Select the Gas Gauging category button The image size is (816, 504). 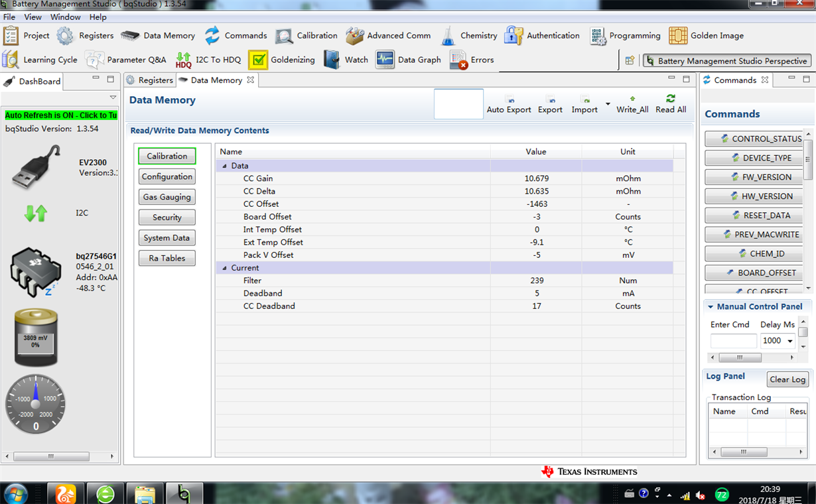[x=167, y=197]
